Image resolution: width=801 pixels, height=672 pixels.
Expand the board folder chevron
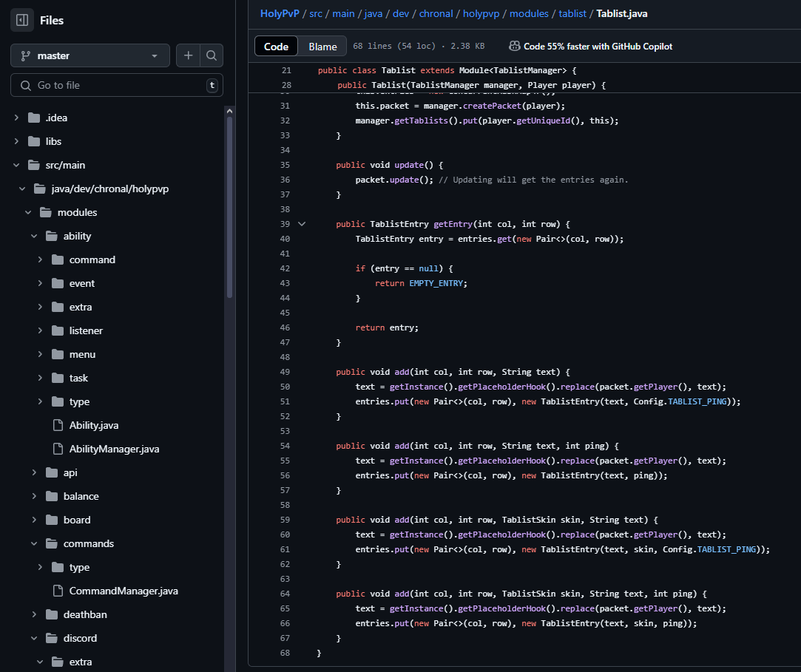pos(34,520)
